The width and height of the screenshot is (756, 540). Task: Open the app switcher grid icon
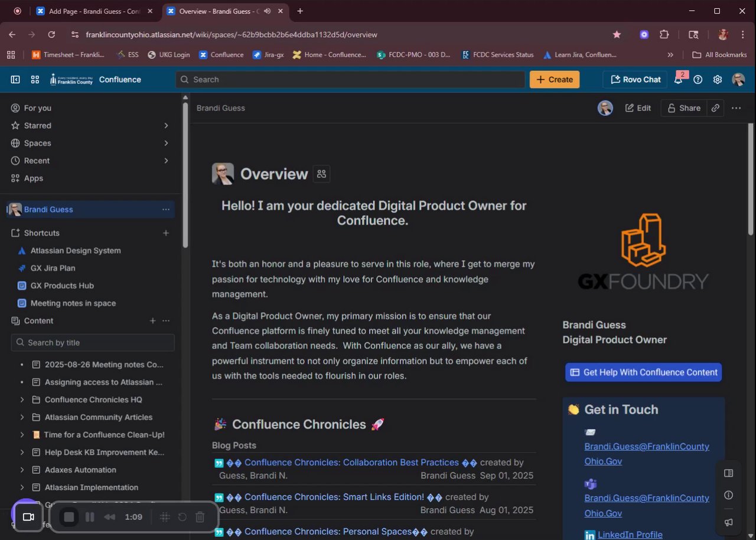click(x=35, y=79)
